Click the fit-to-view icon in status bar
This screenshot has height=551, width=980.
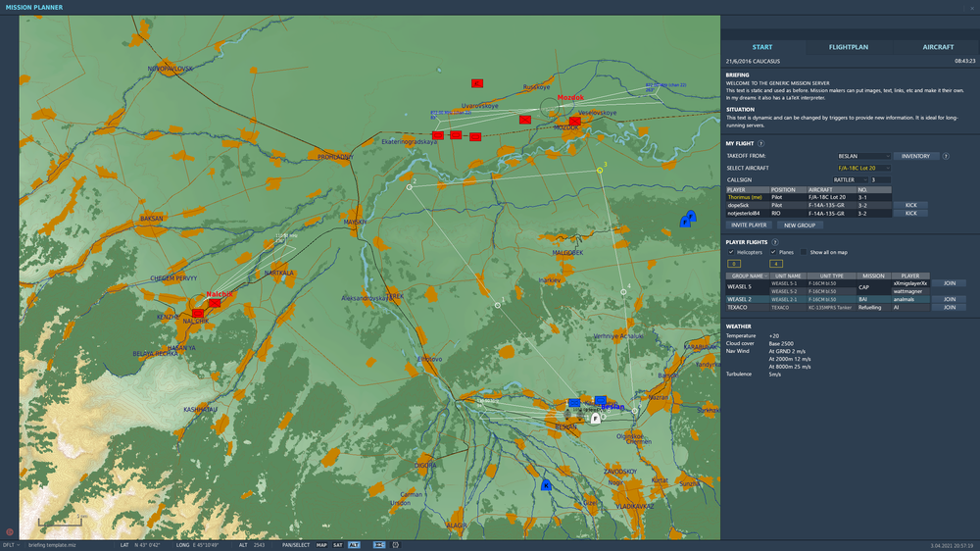379,544
